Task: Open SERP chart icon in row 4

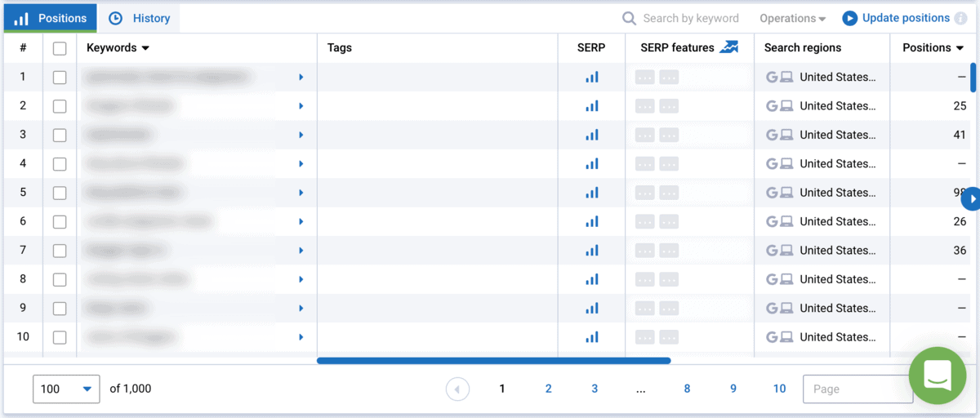Action: pyautogui.click(x=591, y=163)
